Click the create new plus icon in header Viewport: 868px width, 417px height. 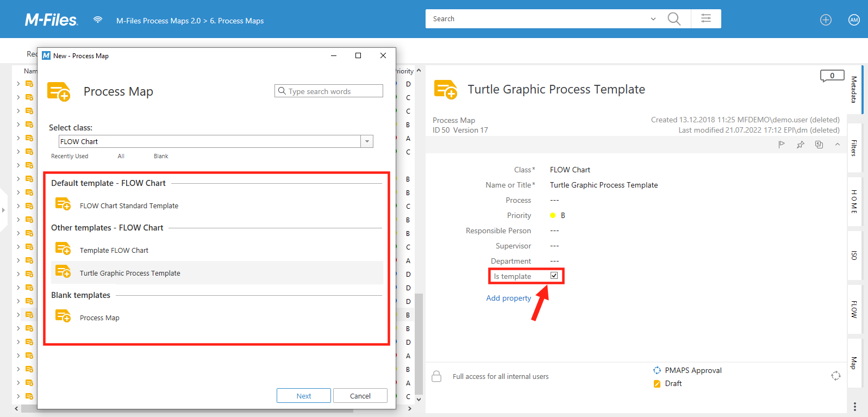826,20
